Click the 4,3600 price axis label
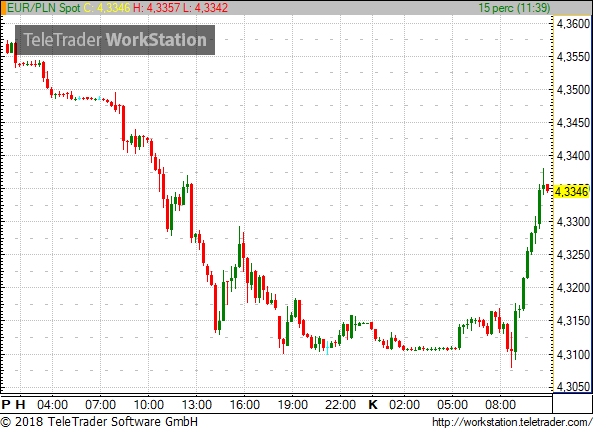The image size is (593, 431). pos(573,24)
